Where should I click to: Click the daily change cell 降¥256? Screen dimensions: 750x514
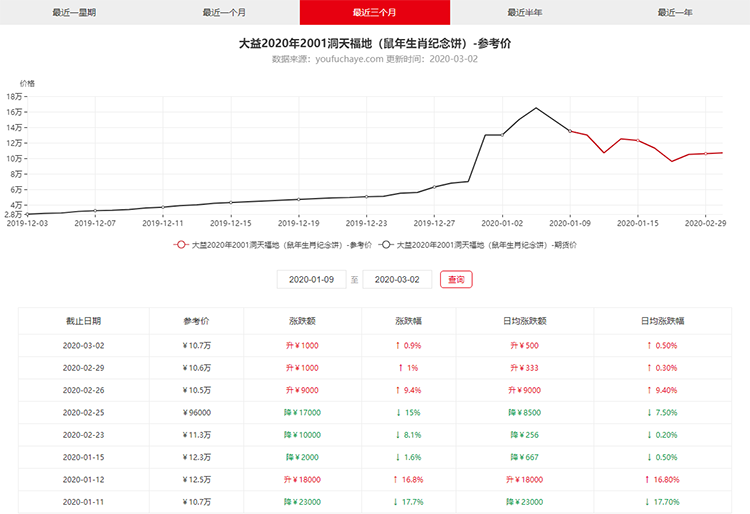pyautogui.click(x=525, y=435)
